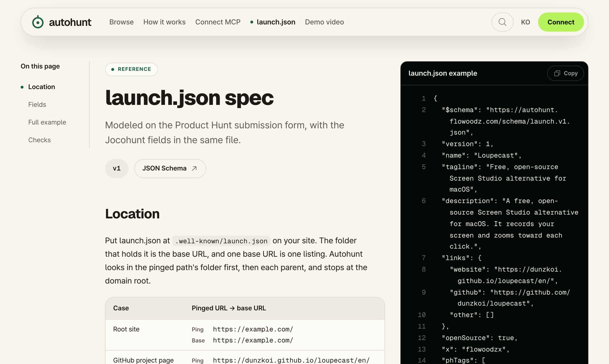The width and height of the screenshot is (609, 364).
Task: Click the JSON Schema external arrow icon
Action: pos(194,169)
